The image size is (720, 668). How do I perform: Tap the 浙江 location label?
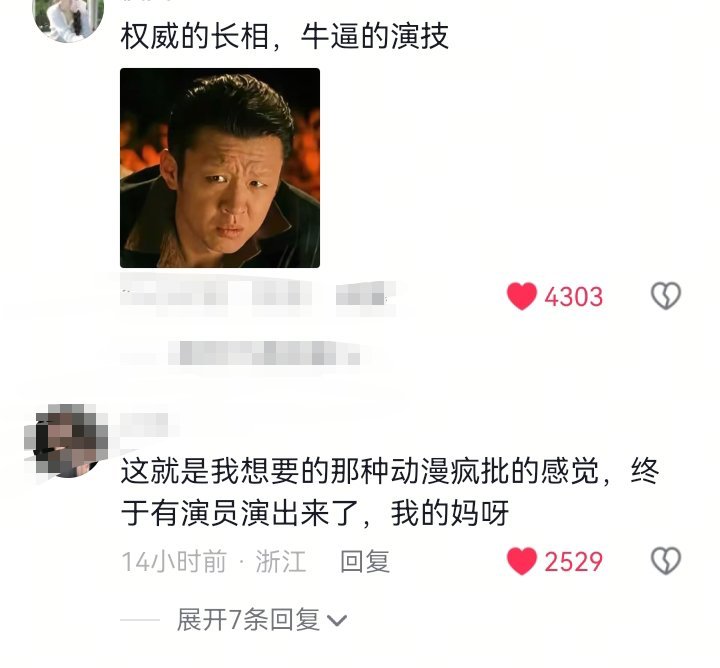281,561
